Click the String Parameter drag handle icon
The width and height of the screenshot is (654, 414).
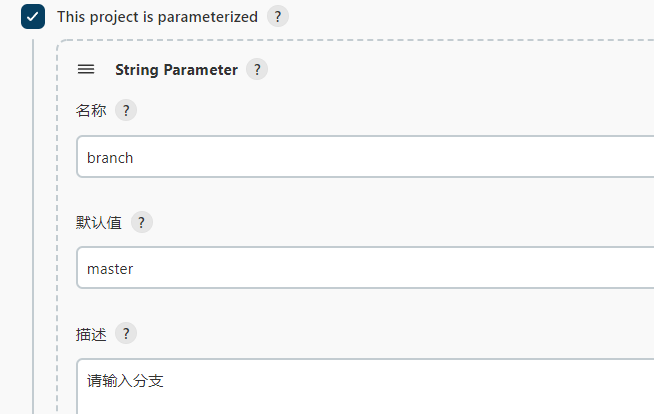86,70
